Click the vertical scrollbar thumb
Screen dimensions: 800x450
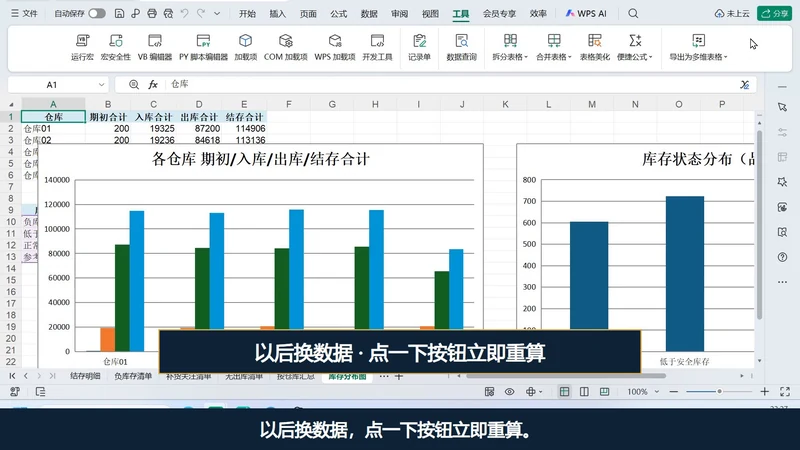pos(759,224)
